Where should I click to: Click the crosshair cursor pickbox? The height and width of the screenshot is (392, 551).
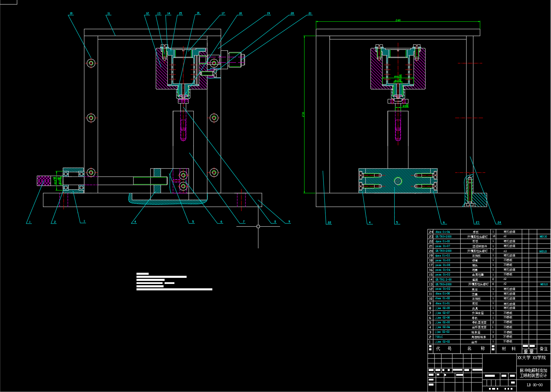pos(258,226)
